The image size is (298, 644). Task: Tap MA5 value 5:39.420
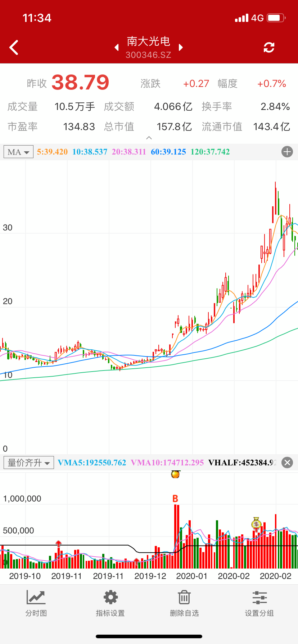(53, 152)
